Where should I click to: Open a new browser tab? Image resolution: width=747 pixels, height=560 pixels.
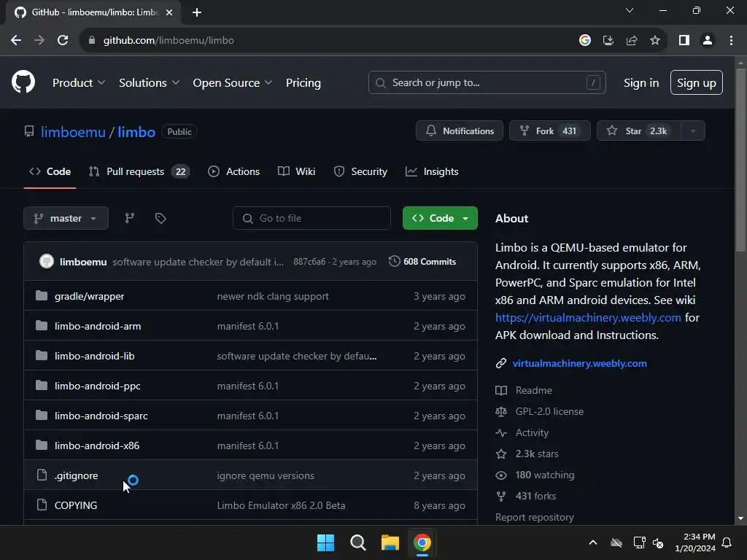pyautogui.click(x=197, y=12)
